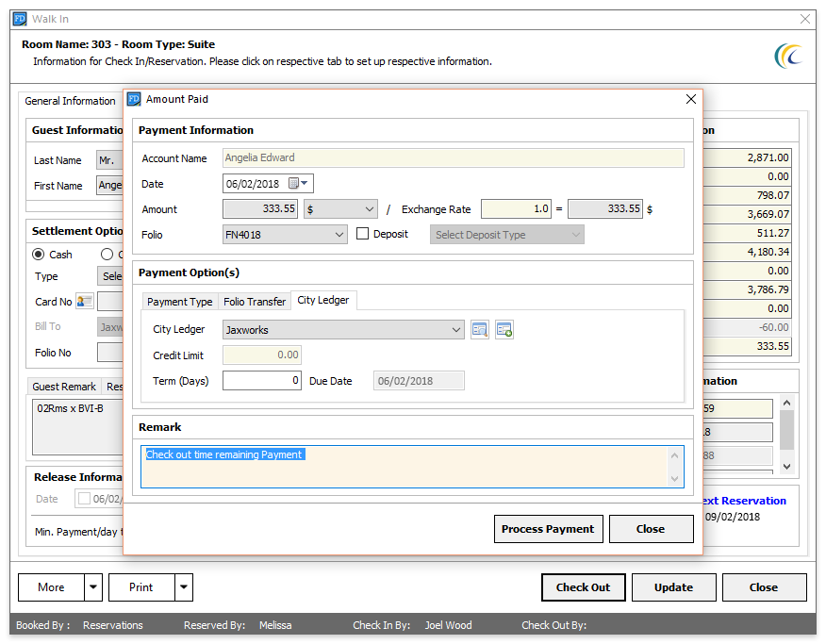The height and width of the screenshot is (644, 826).
Task: Click the Walk In window title icon
Action: click(x=20, y=19)
